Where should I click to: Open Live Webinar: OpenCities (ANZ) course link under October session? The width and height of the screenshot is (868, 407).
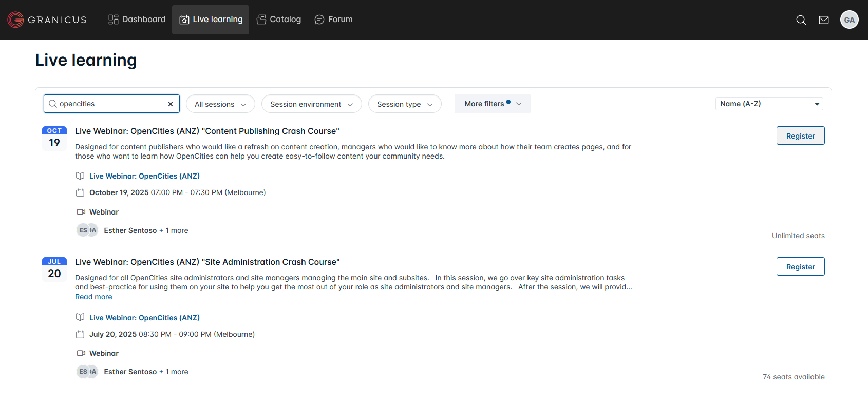tap(144, 176)
